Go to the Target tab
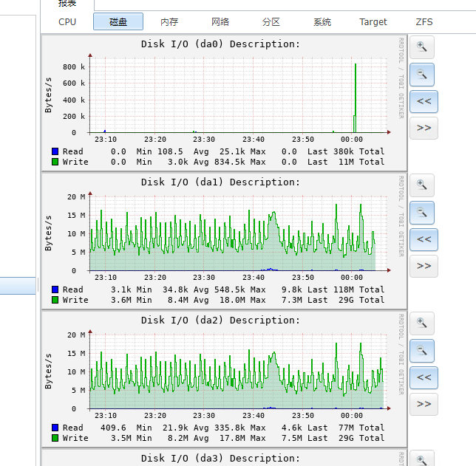The height and width of the screenshot is (466, 476). click(x=373, y=22)
